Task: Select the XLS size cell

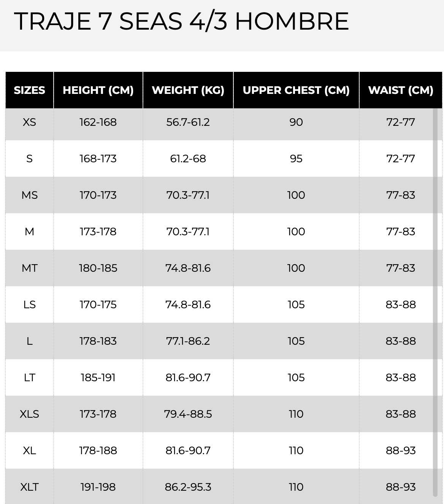Action: (x=29, y=414)
